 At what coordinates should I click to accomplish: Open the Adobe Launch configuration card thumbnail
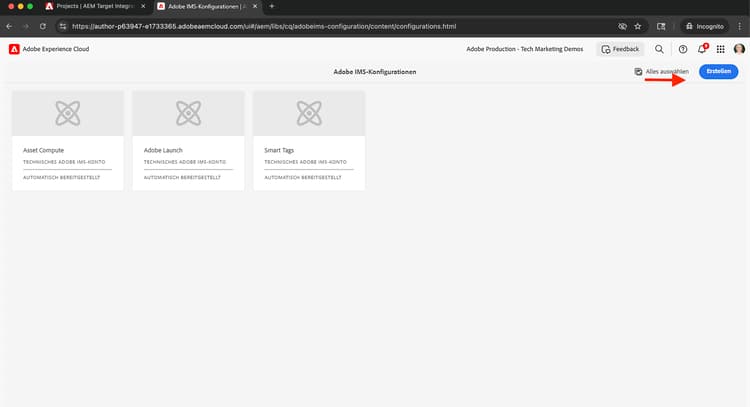pyautogui.click(x=188, y=113)
